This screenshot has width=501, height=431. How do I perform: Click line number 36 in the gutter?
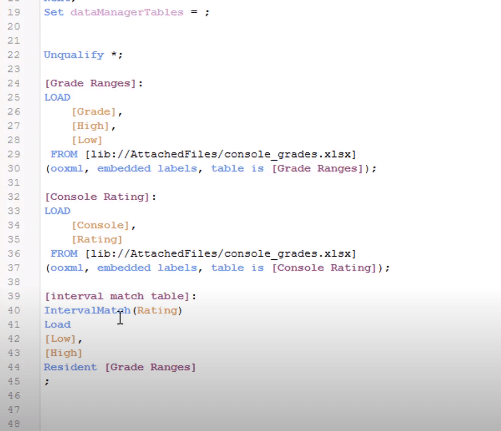pyautogui.click(x=14, y=254)
